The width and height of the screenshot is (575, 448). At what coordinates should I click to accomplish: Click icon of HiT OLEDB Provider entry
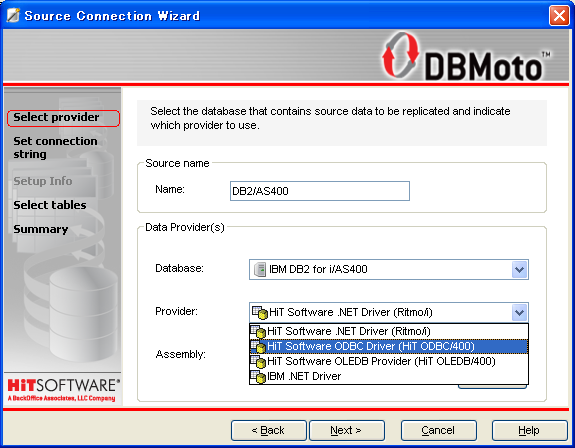point(258,361)
